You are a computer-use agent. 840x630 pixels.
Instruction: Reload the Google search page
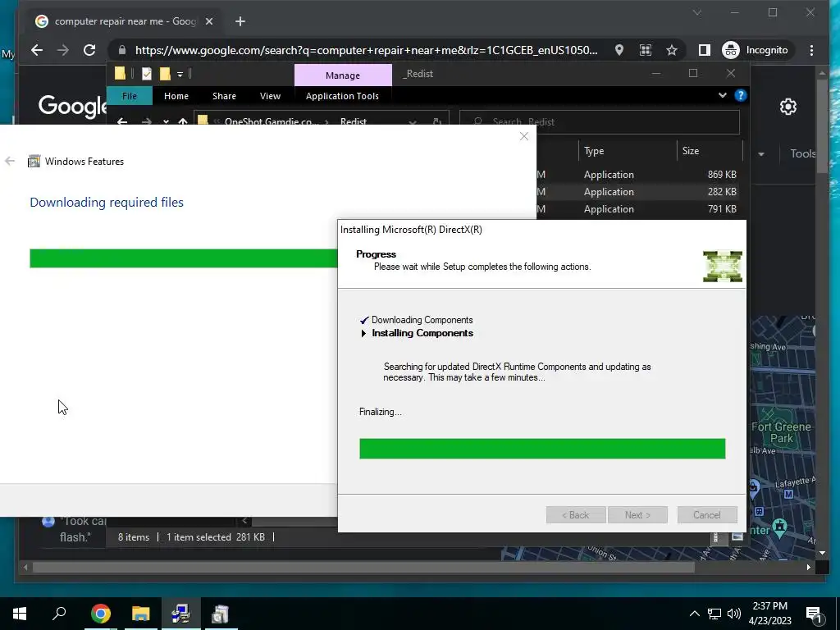89,50
